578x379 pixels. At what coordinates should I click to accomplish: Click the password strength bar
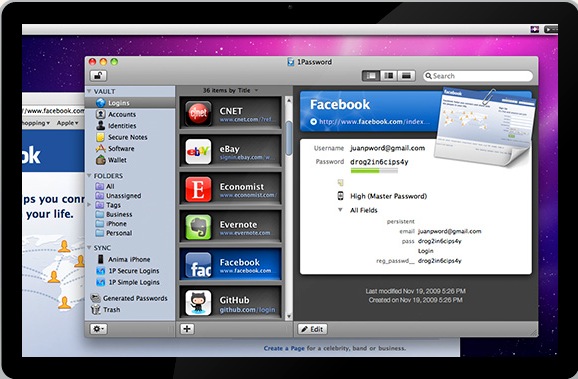[x=374, y=171]
